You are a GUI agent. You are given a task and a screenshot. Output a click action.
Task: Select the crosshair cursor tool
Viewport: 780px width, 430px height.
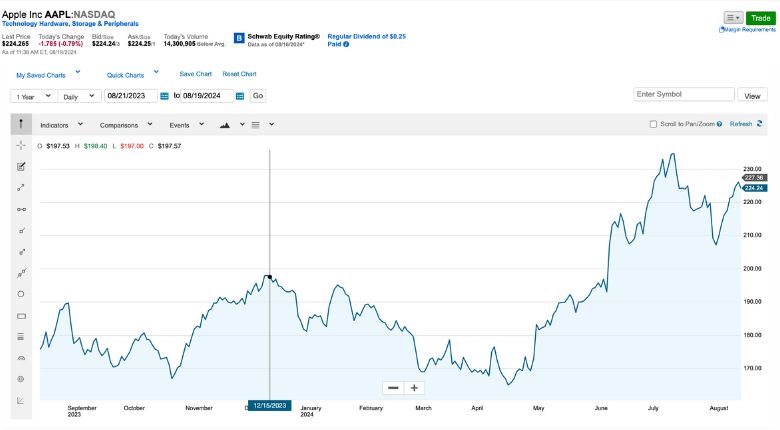pos(21,145)
